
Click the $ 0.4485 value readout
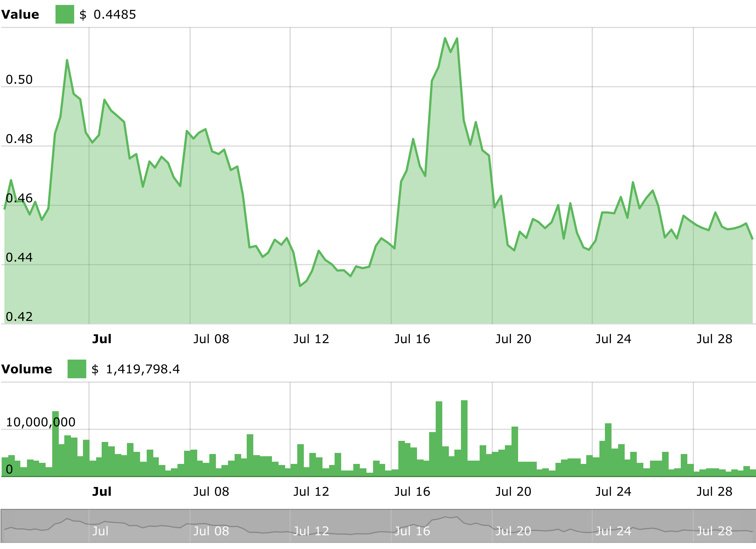tap(108, 14)
